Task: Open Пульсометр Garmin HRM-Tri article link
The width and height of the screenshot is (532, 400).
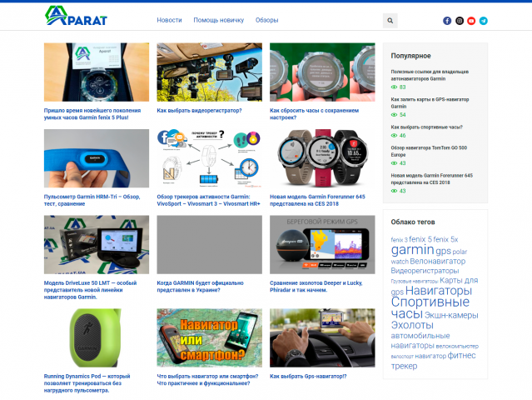Action: (x=92, y=200)
